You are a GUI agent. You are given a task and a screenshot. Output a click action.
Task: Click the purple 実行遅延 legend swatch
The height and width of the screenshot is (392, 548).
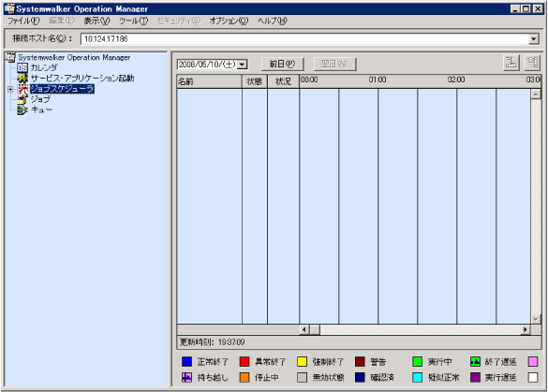click(475, 377)
